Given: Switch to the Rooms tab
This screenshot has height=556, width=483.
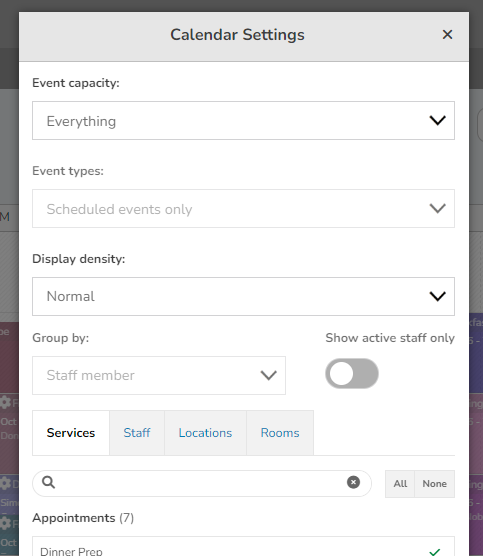Looking at the screenshot, I should coord(280,433).
